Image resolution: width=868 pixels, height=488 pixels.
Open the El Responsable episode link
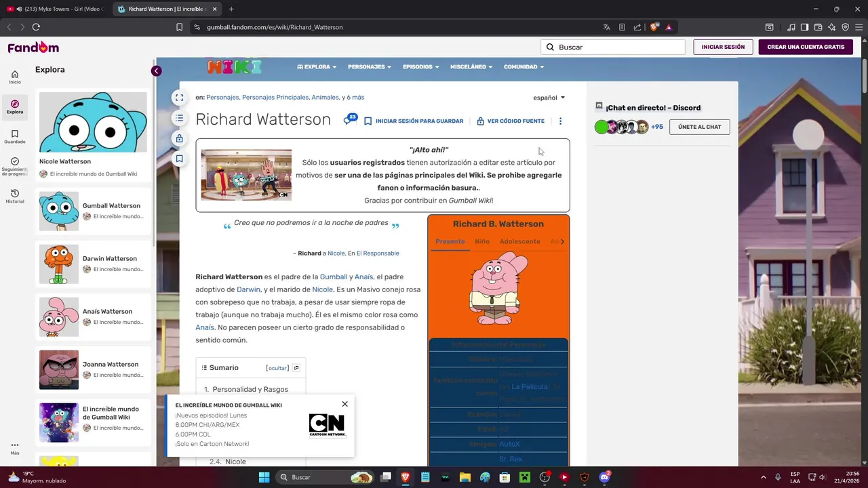pos(378,253)
